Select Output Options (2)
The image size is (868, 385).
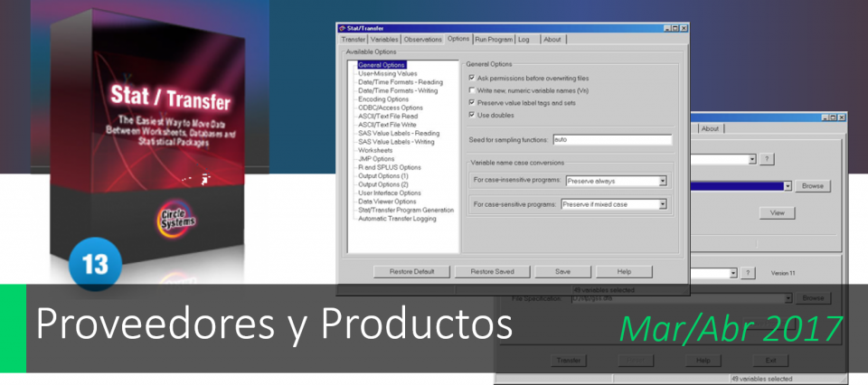[383, 184]
